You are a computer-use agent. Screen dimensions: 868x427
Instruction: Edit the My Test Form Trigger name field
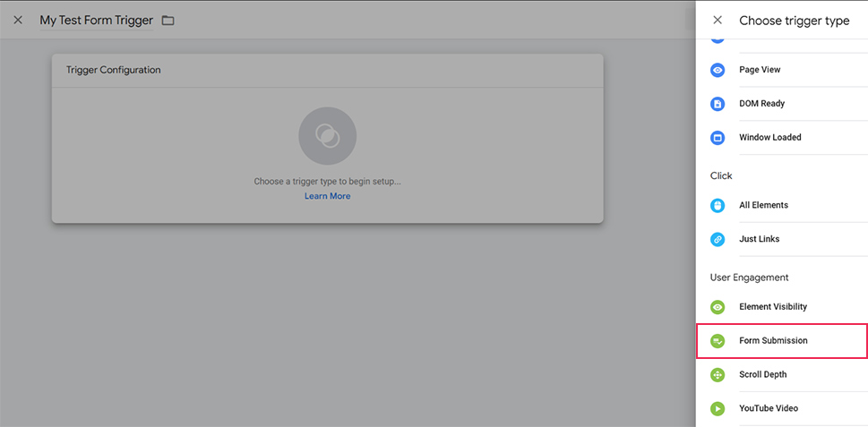pyautogui.click(x=97, y=21)
